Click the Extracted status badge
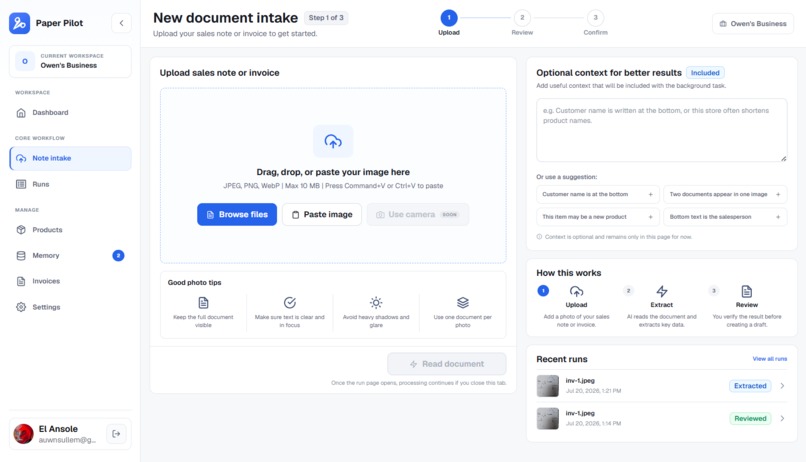Screen dimensions: 806x462 tap(750, 386)
